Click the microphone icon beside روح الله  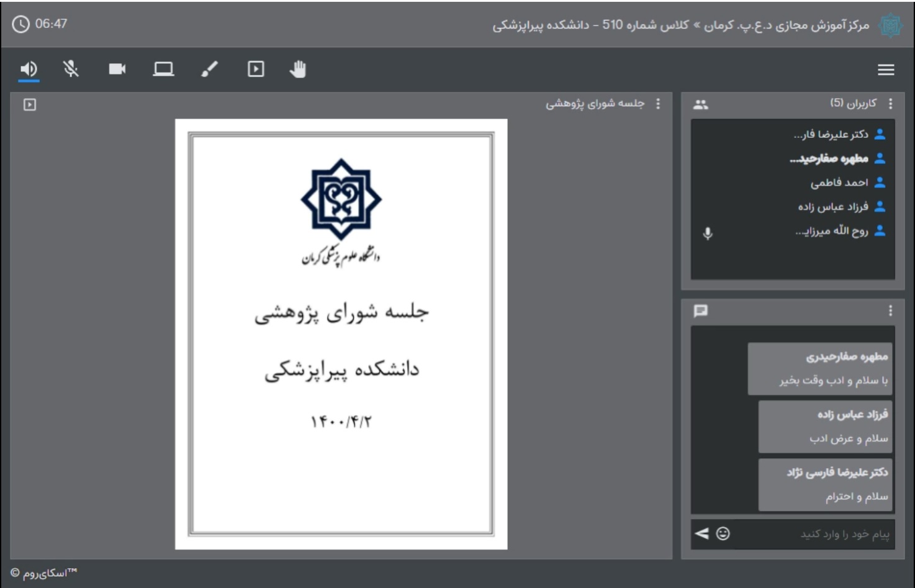[708, 233]
